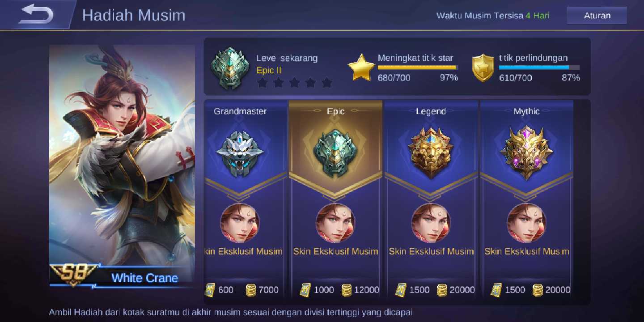Viewport: 644px width, 322px height.
Task: Tap the Legend 1500 ticket icon
Action: 401,290
